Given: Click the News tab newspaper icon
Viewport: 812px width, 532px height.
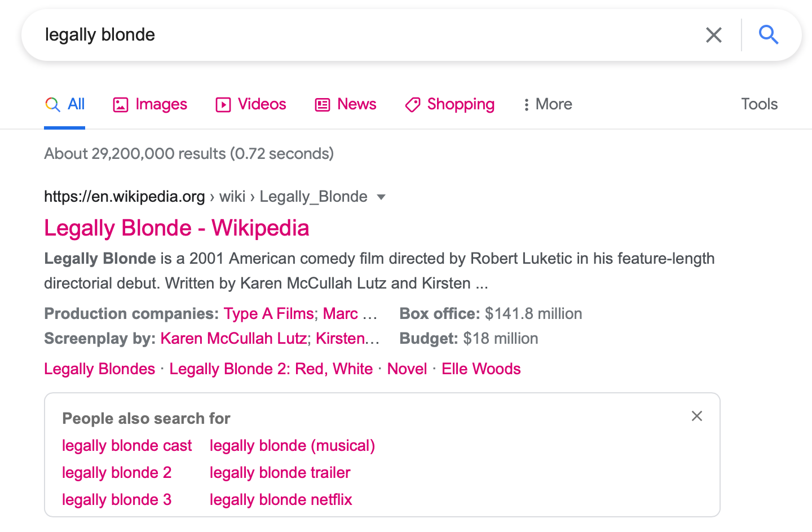Looking at the screenshot, I should (x=323, y=105).
